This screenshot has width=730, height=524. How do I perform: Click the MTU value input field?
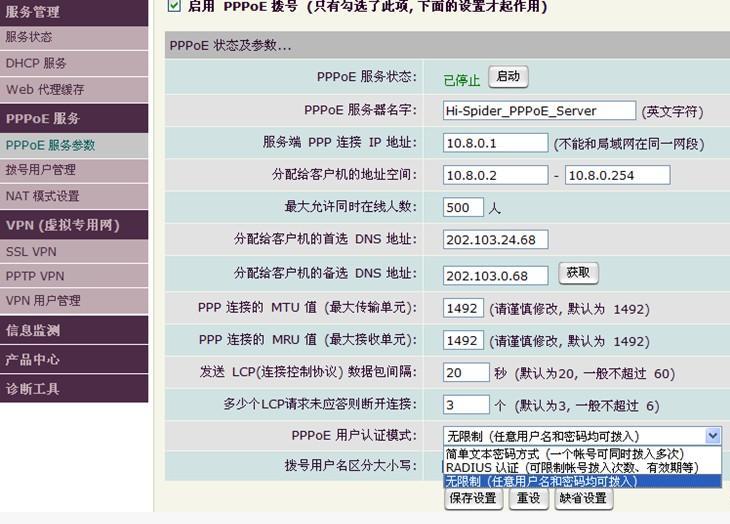[x=463, y=308]
